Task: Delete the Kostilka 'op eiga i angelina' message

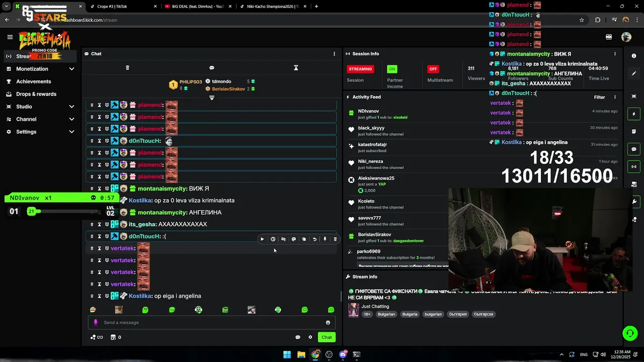Action: point(92,296)
